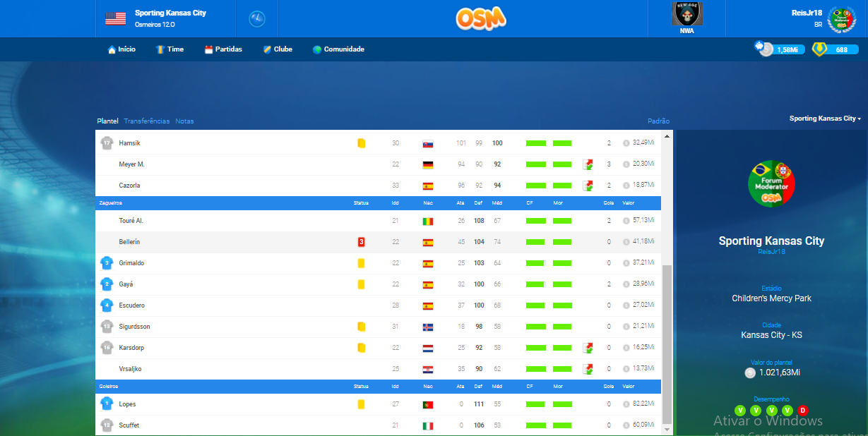The height and width of the screenshot is (436, 868).
Task: Click Meyer M.'s training progress icon
Action: pyautogui.click(x=588, y=164)
